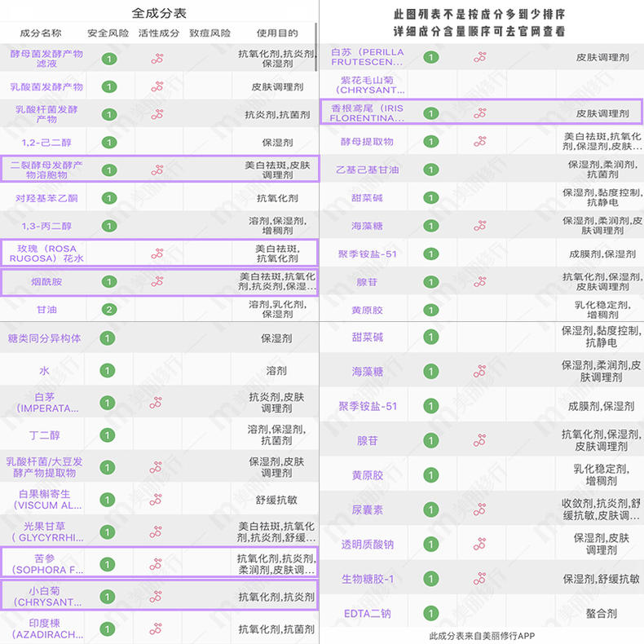Viewport: 644px width, 644px height.
Task: Open ingredient 烟酰胺
Action: coord(46,282)
